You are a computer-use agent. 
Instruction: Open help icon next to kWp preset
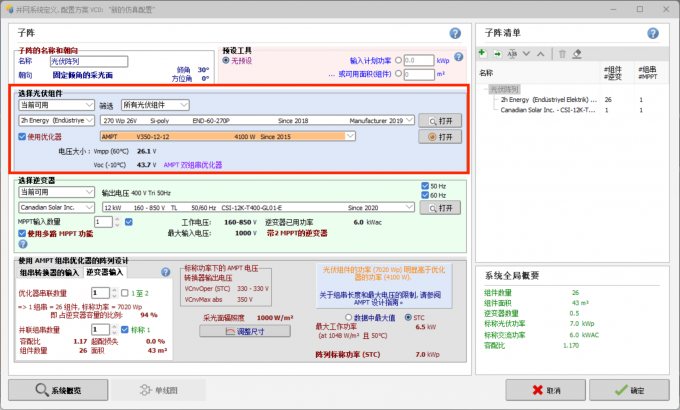tap(458, 57)
